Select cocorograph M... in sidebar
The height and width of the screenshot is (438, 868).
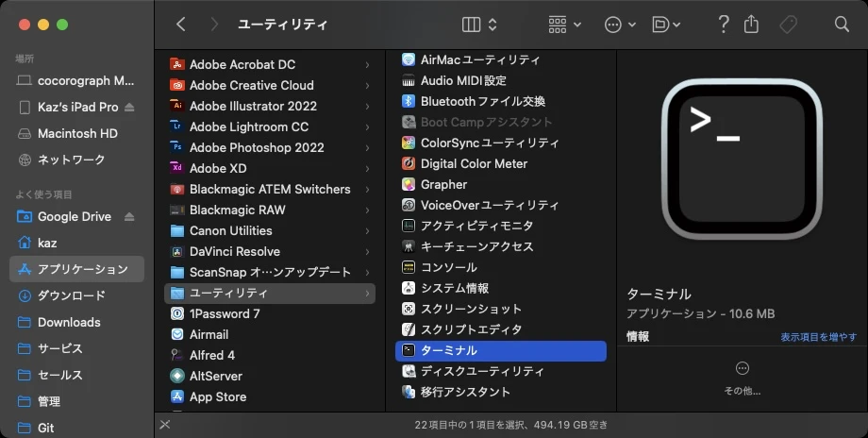point(76,81)
